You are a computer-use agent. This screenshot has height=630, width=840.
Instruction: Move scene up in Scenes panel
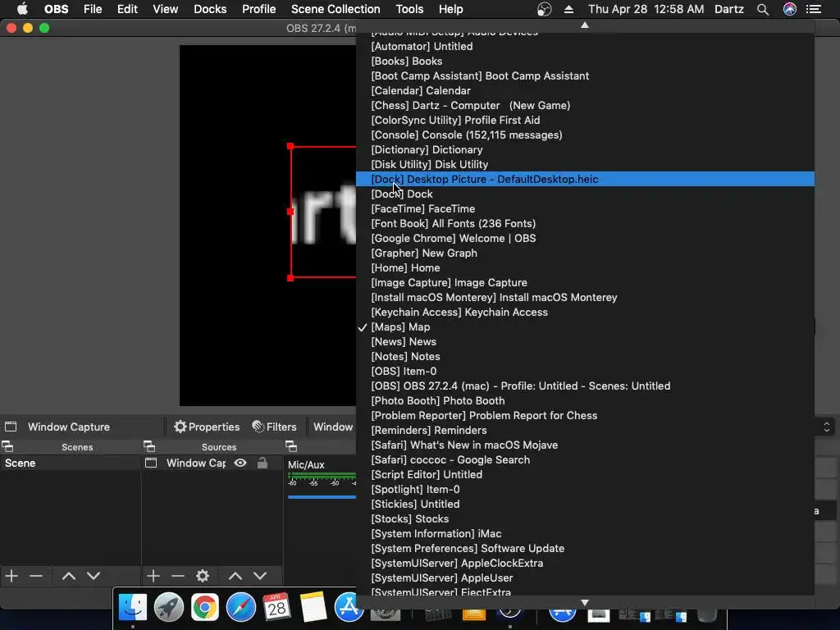69,576
